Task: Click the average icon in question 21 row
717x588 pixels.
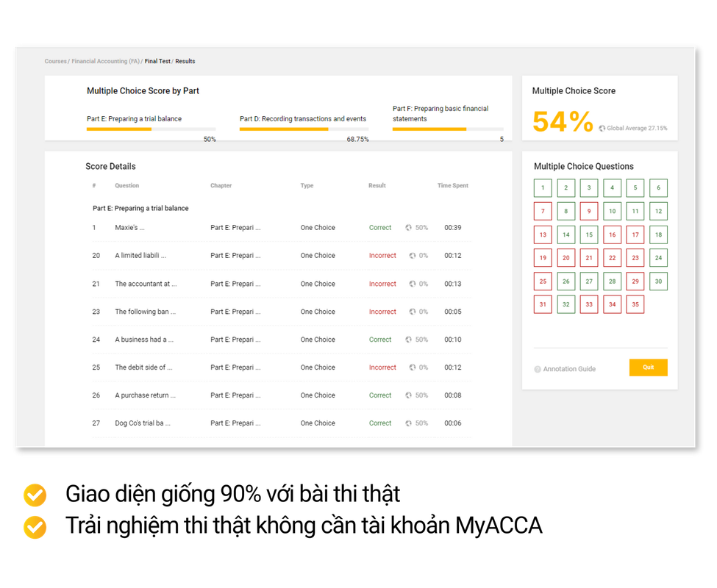Action: (x=413, y=284)
